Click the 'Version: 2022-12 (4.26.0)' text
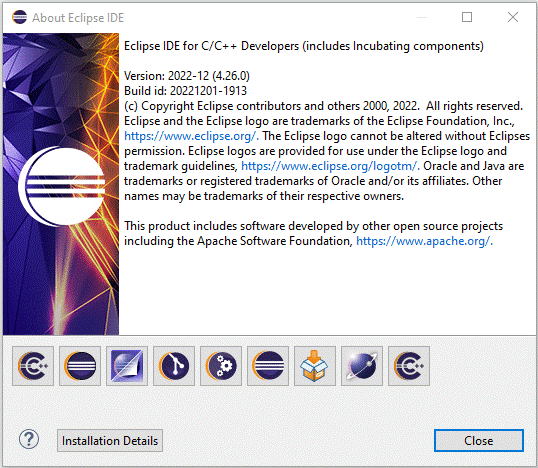Viewport: 538px width, 468px height. tap(187, 76)
